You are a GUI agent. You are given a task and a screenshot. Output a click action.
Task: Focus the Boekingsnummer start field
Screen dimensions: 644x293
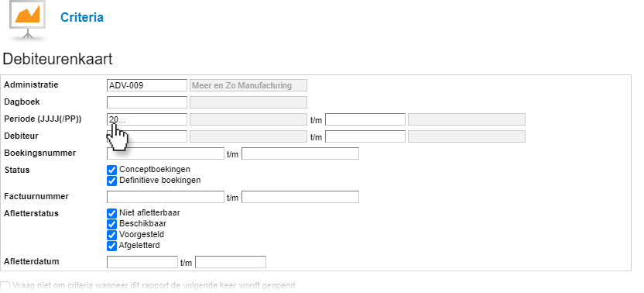(x=166, y=153)
